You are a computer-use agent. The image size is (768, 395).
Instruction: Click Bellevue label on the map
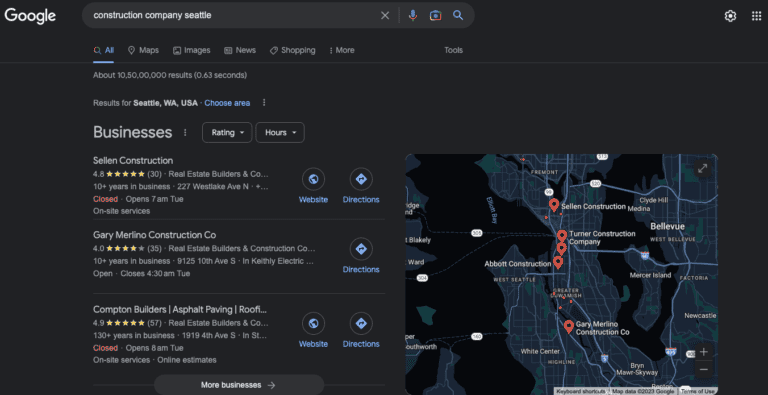tap(667, 226)
